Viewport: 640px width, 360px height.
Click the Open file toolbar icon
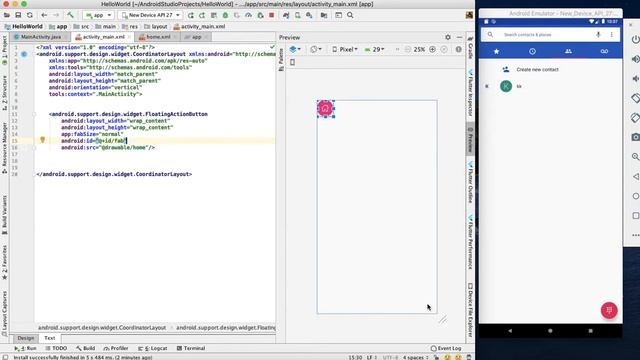(x=7, y=15)
